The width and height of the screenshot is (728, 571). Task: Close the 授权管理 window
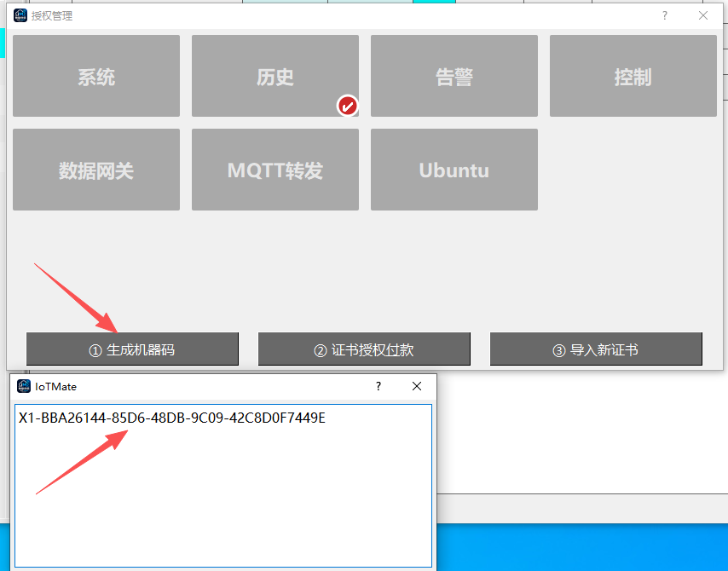(703, 15)
